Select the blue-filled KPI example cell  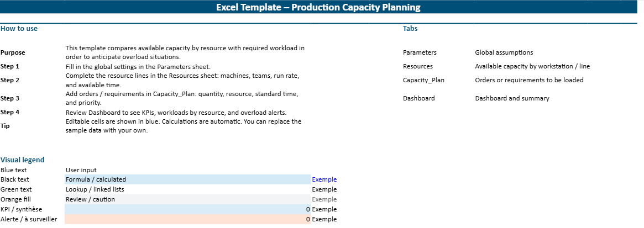point(187,209)
